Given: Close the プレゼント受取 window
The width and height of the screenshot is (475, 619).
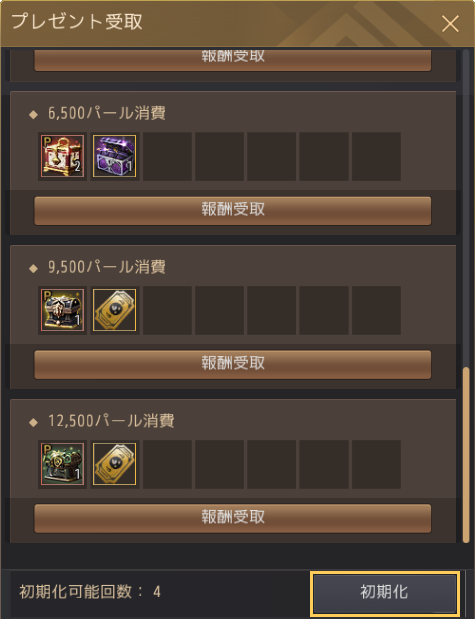Looking at the screenshot, I should tap(450, 24).
